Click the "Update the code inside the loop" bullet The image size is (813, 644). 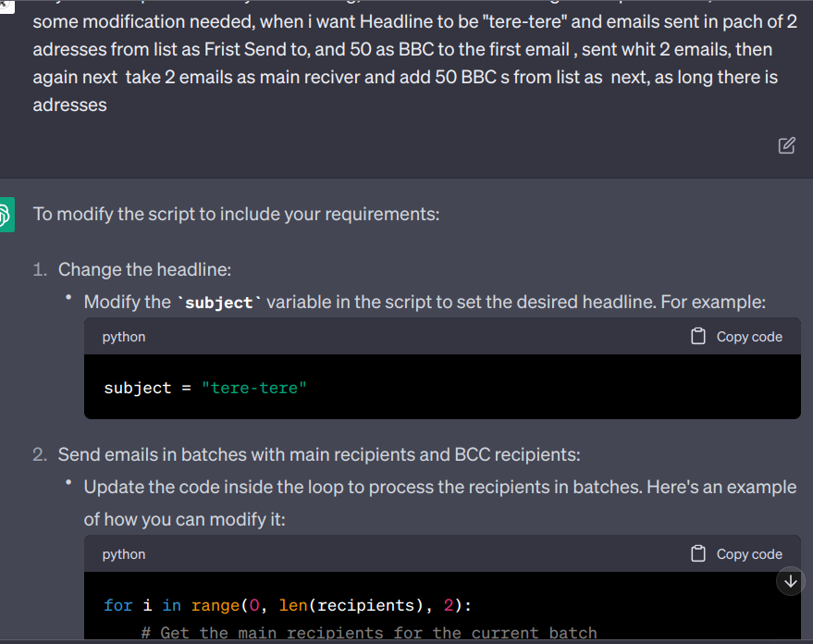439,487
